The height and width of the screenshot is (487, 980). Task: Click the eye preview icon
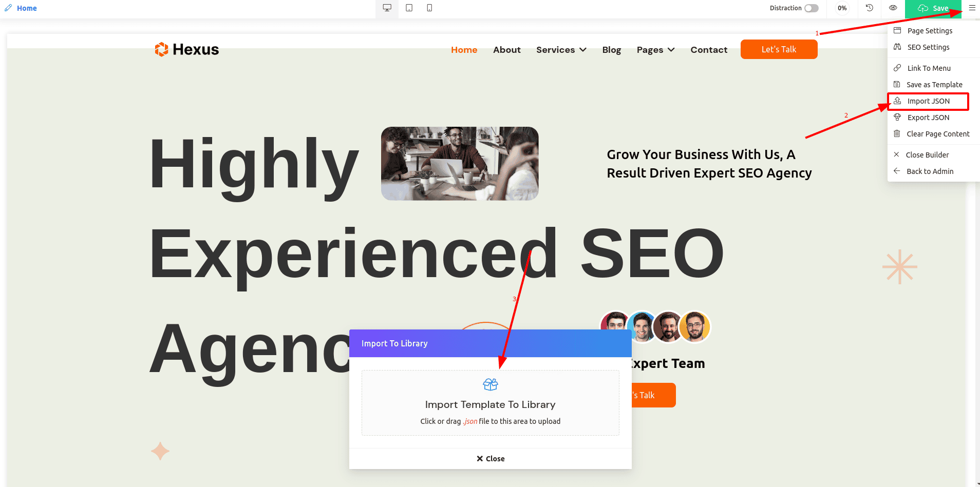pyautogui.click(x=893, y=8)
